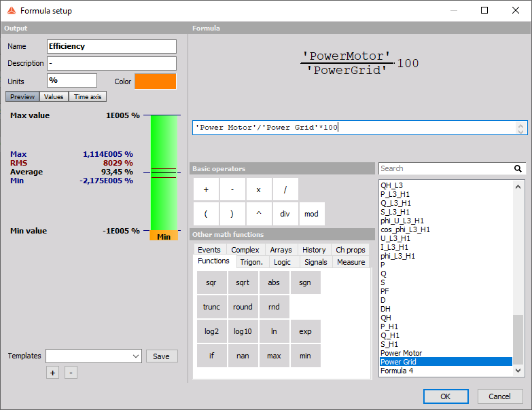Switch to Time axis view
Screen dimensions: 532x410
(88, 96)
